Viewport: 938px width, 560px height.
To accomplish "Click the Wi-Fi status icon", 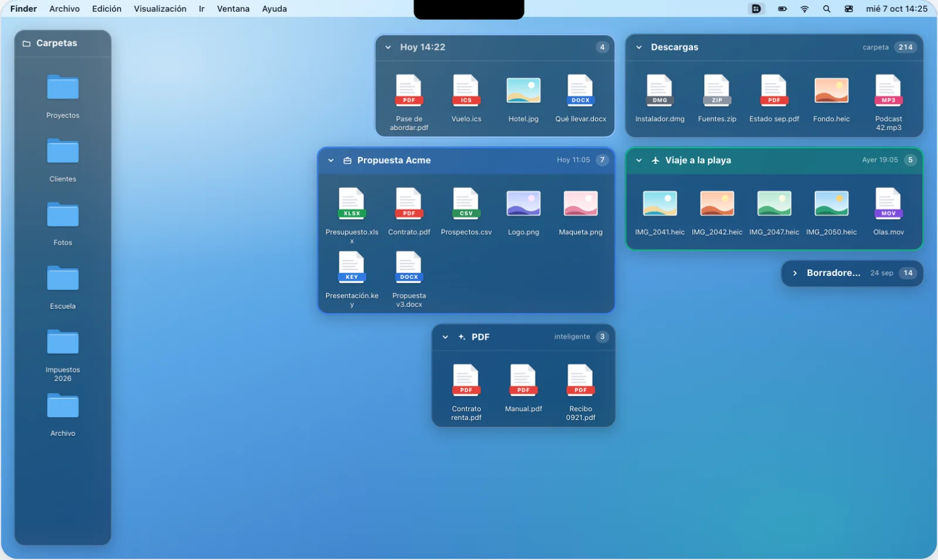I will (x=804, y=9).
